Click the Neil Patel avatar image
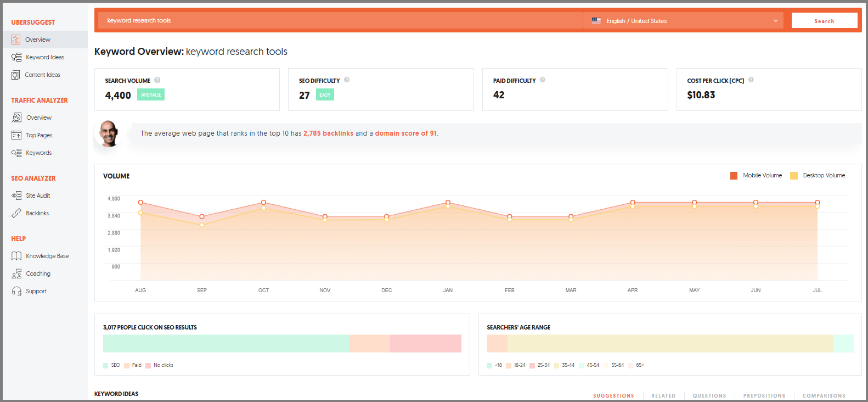This screenshot has width=868, height=402. click(x=109, y=133)
